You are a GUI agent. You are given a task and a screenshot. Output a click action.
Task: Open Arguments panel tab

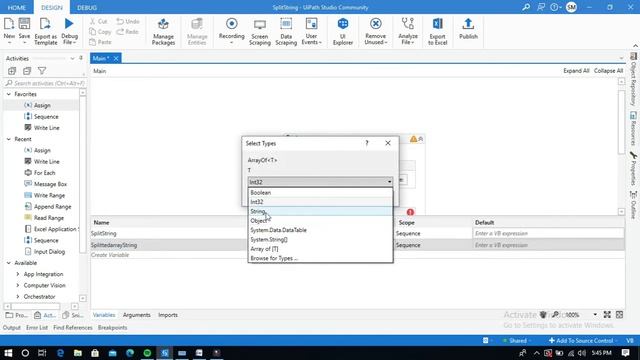click(x=136, y=315)
